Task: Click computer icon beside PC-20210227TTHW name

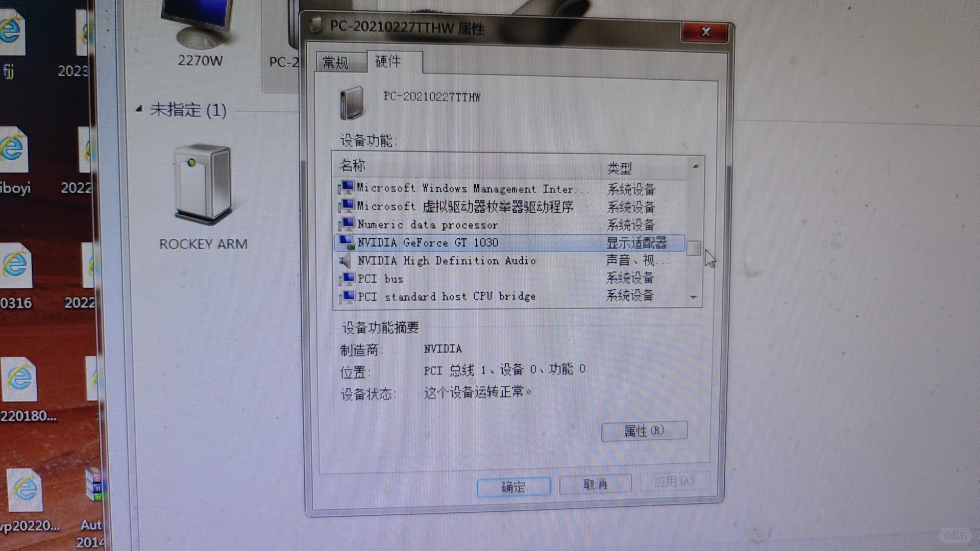Action: (x=352, y=103)
